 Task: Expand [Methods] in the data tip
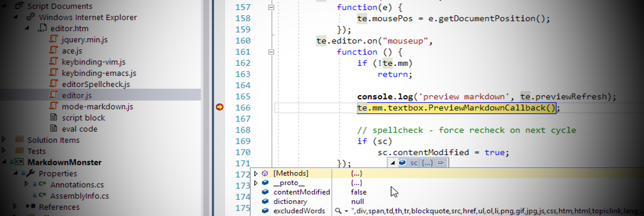click(256, 173)
